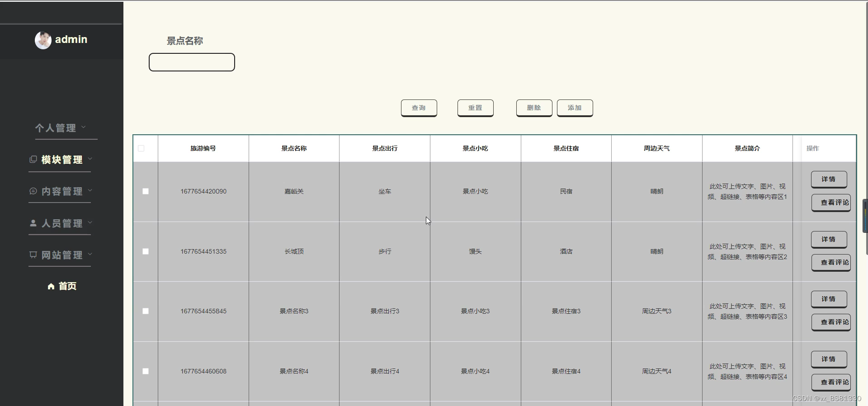Click cell 长城顶

[294, 251]
